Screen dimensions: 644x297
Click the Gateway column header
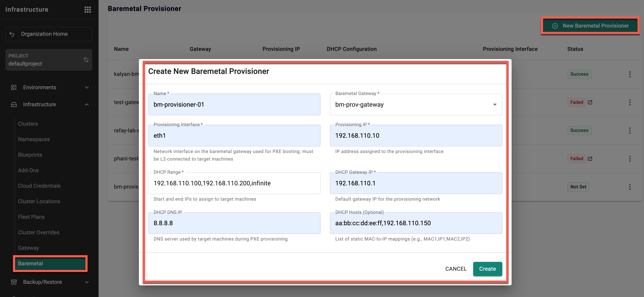pos(200,49)
